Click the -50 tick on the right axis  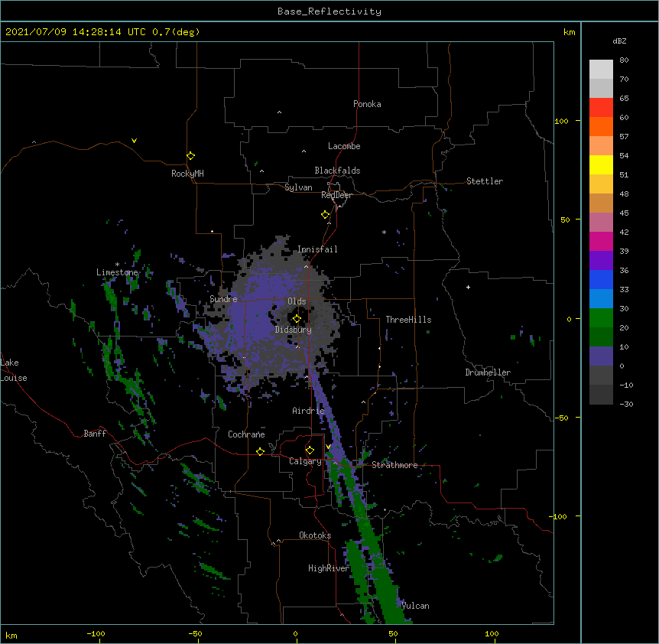pyautogui.click(x=561, y=418)
